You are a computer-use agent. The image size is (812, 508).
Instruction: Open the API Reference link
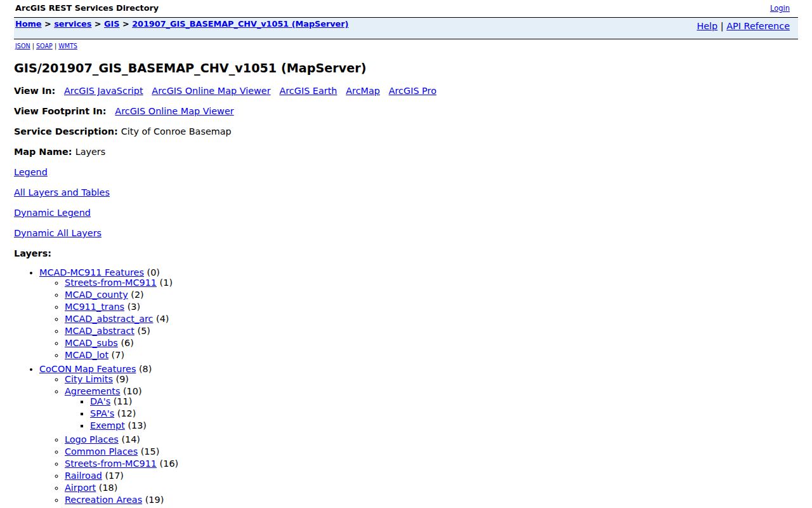(758, 26)
